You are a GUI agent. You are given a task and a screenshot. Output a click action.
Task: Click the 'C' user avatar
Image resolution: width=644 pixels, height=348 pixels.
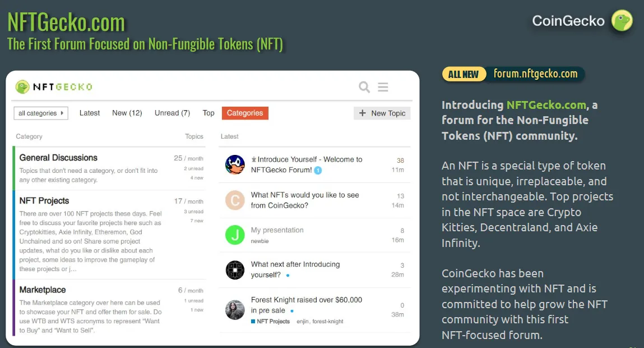coord(235,200)
